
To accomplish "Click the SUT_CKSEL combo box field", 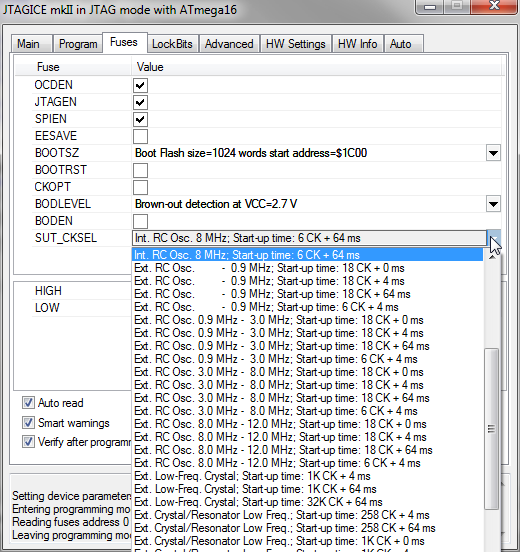I will point(309,238).
